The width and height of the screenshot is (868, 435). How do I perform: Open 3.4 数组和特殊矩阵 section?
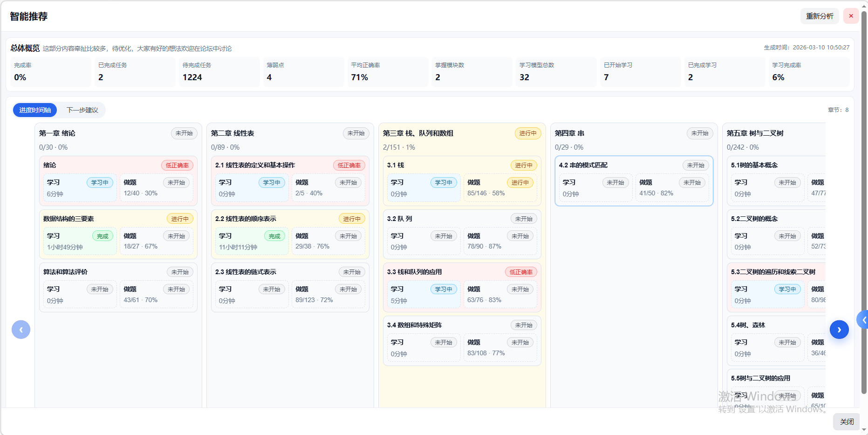462,341
